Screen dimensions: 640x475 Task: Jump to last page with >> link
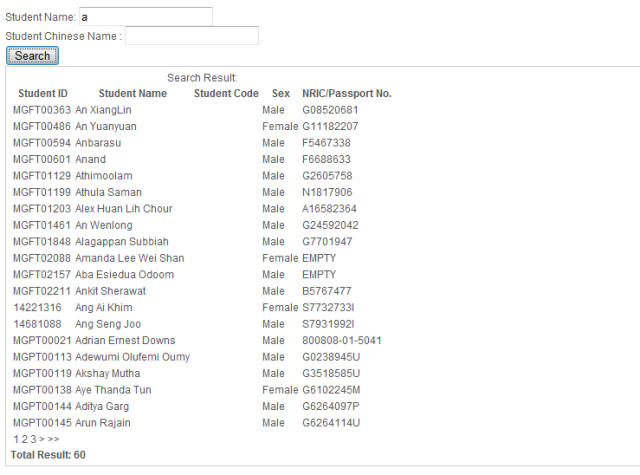(53, 439)
